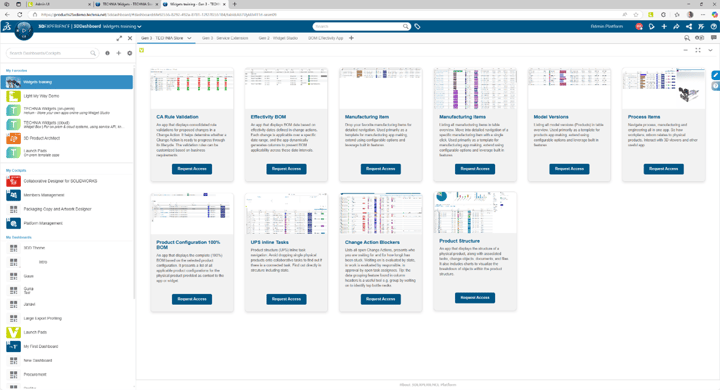The width and height of the screenshot is (720, 390).
Task: Open the chat bubble icon below top bar
Action: [713, 38]
